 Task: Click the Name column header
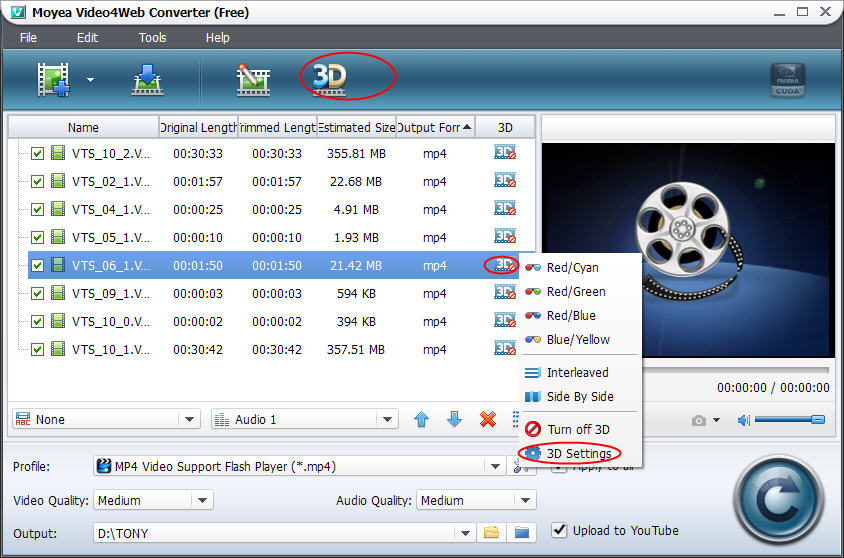(x=83, y=128)
